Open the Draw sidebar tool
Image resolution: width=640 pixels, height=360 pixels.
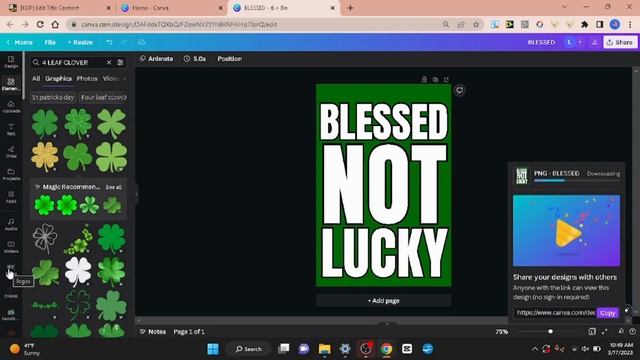11,152
